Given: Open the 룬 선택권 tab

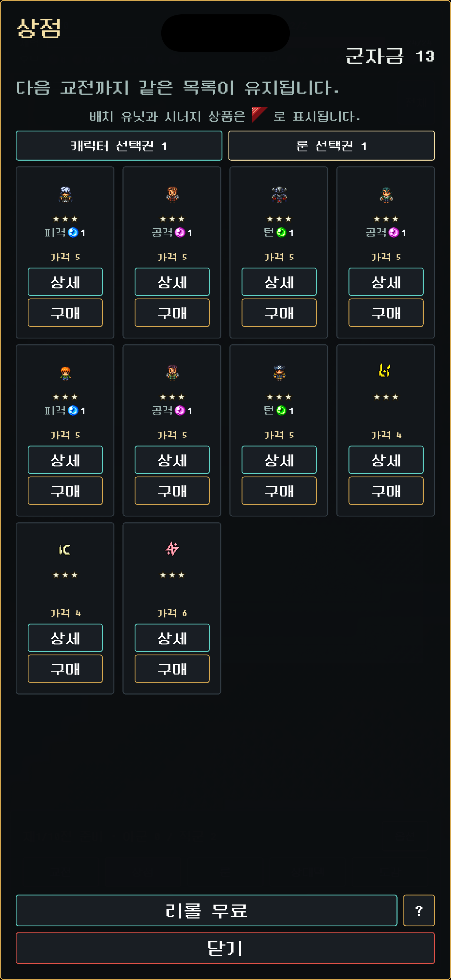Looking at the screenshot, I should pyautogui.click(x=331, y=146).
